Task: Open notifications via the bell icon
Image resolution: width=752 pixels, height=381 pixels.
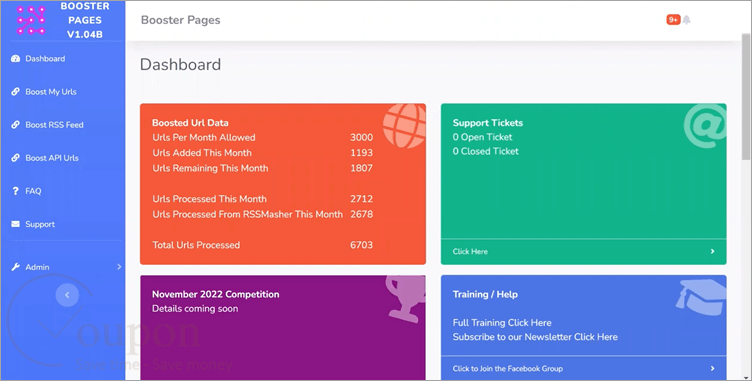Action: click(687, 20)
